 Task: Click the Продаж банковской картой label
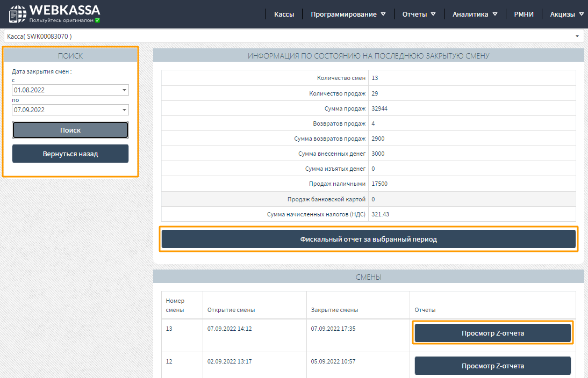326,199
